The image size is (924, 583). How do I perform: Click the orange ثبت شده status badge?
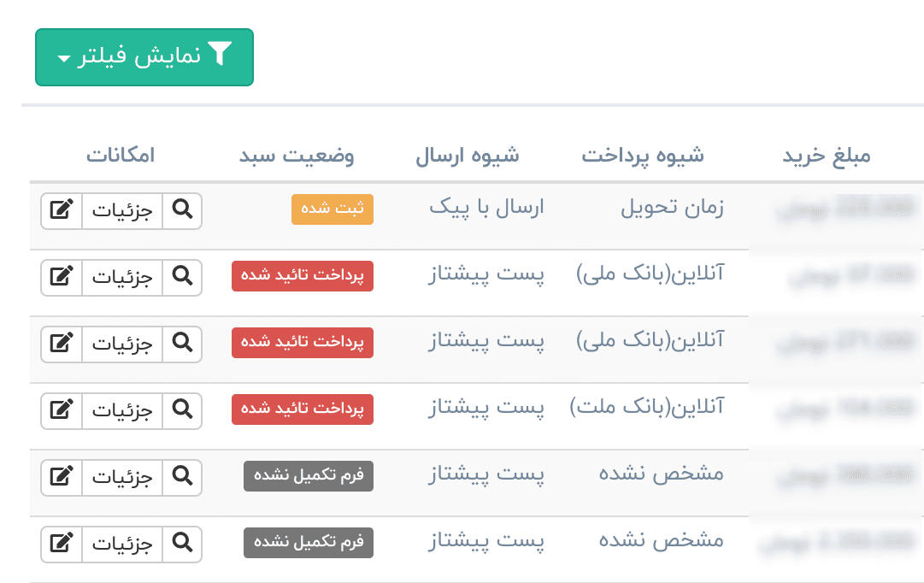pyautogui.click(x=333, y=209)
